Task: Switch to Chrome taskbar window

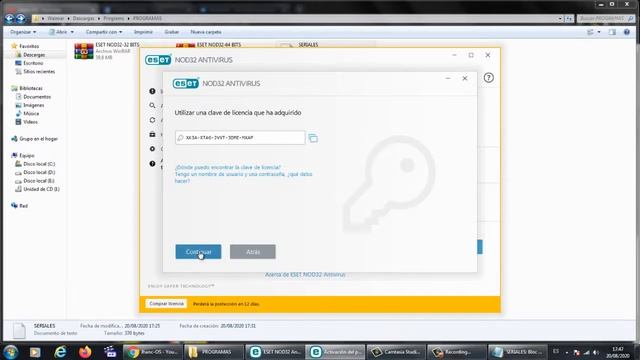Action: coord(153,352)
